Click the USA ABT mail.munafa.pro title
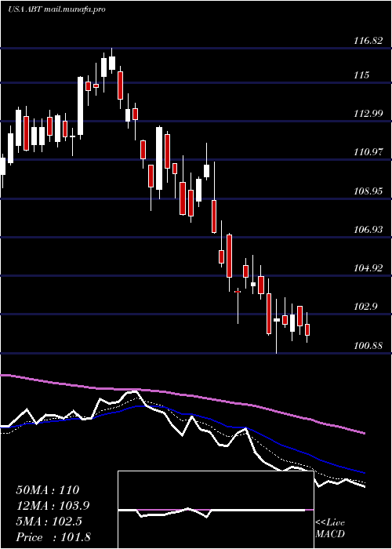Image resolution: width=392 pixels, height=549 pixels. click(x=56, y=9)
